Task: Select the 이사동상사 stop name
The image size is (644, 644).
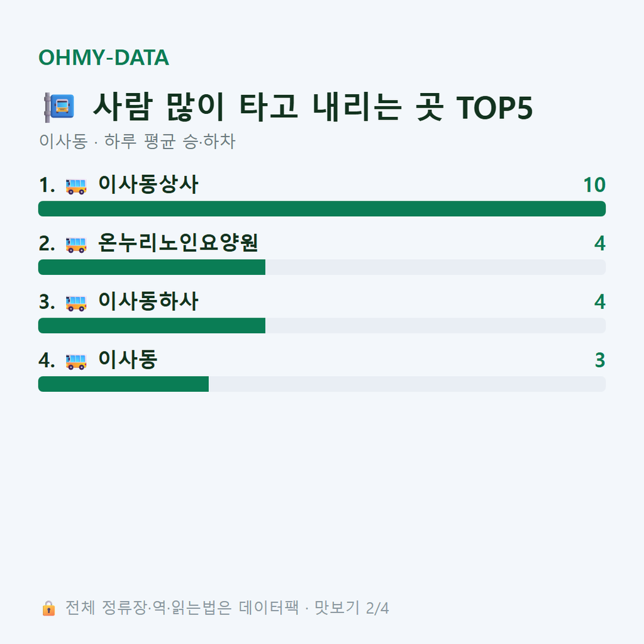Action: click(x=148, y=184)
